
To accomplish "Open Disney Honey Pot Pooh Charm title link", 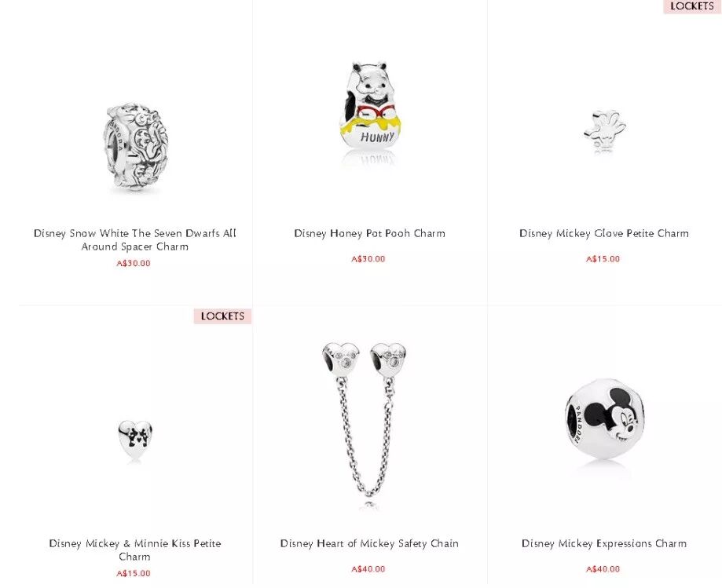I will pos(370,233).
